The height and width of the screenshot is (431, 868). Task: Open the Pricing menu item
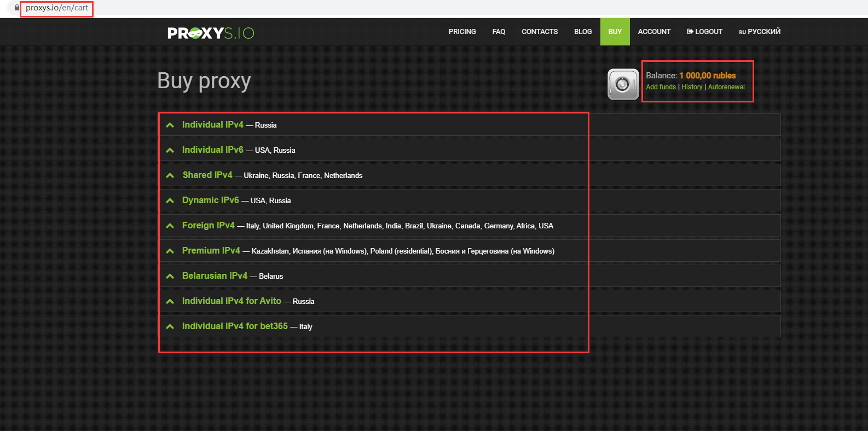[x=462, y=32]
